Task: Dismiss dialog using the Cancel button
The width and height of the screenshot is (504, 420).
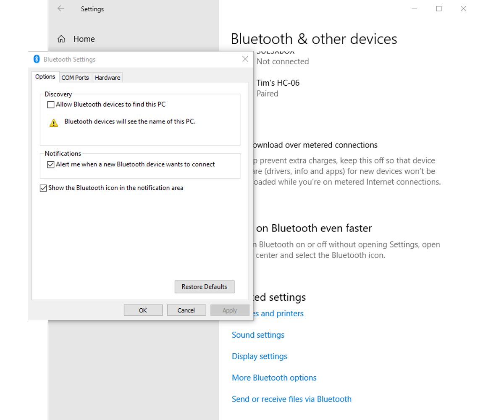Action: coord(186,310)
